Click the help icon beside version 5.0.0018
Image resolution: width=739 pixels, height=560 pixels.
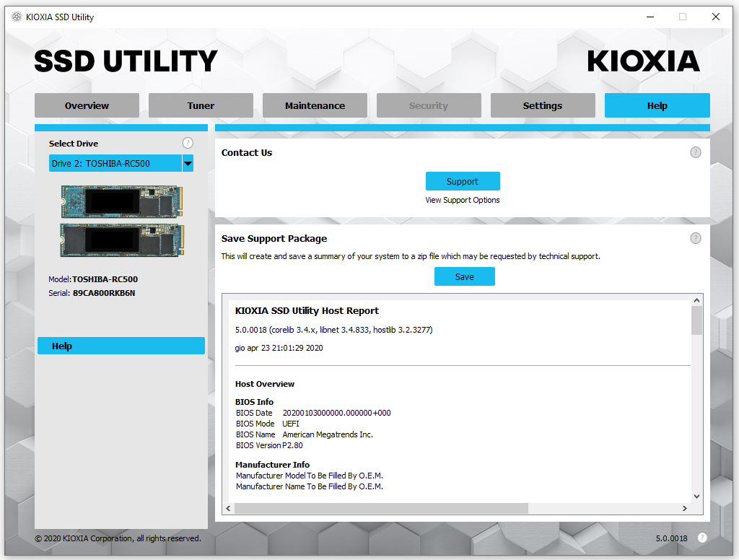[x=702, y=538]
